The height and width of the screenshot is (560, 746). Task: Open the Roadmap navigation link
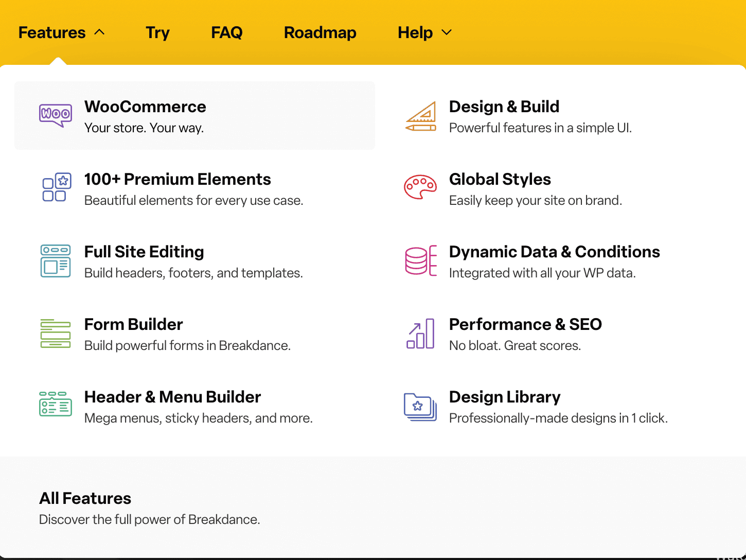tap(320, 33)
